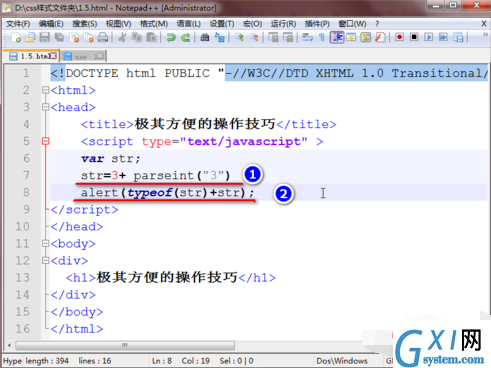Open the document map toolbar icon
The height and width of the screenshot is (368, 491).
click(x=366, y=37)
